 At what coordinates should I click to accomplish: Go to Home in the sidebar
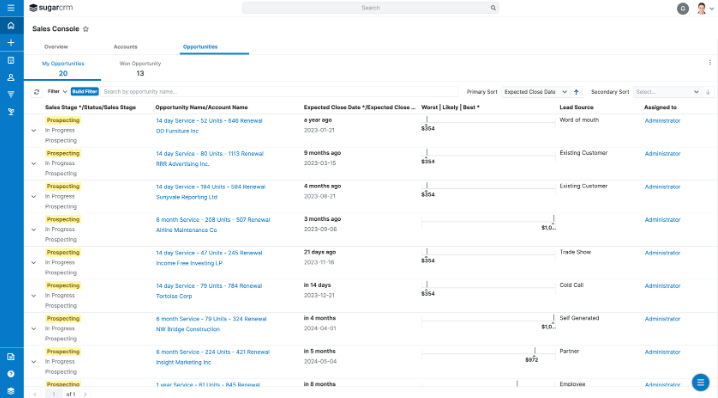click(x=11, y=26)
